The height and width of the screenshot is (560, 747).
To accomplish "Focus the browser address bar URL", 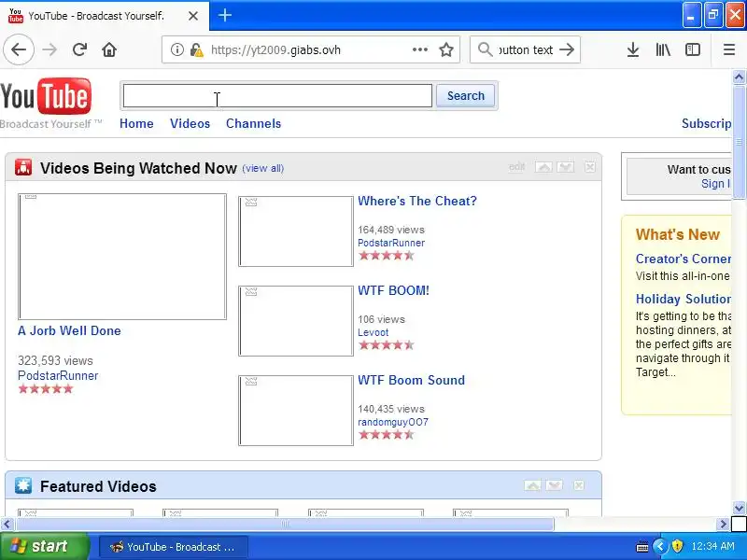I will point(275,50).
